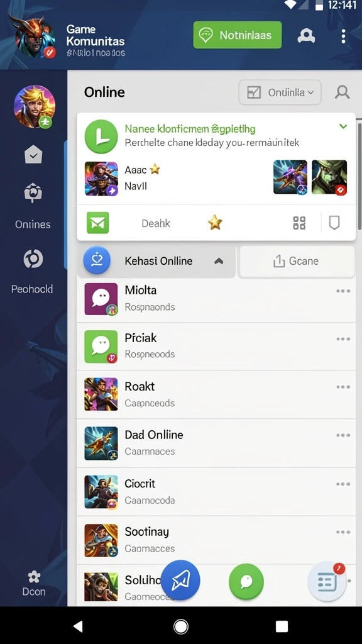Click the person icon beside Ontiinlla
Viewport: 362px width, 644px height.
pos(342,92)
